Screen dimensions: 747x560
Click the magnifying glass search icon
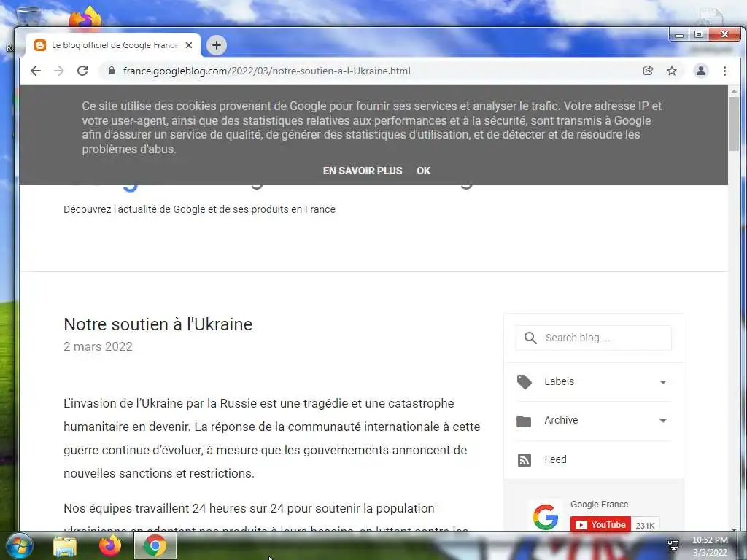coord(530,338)
